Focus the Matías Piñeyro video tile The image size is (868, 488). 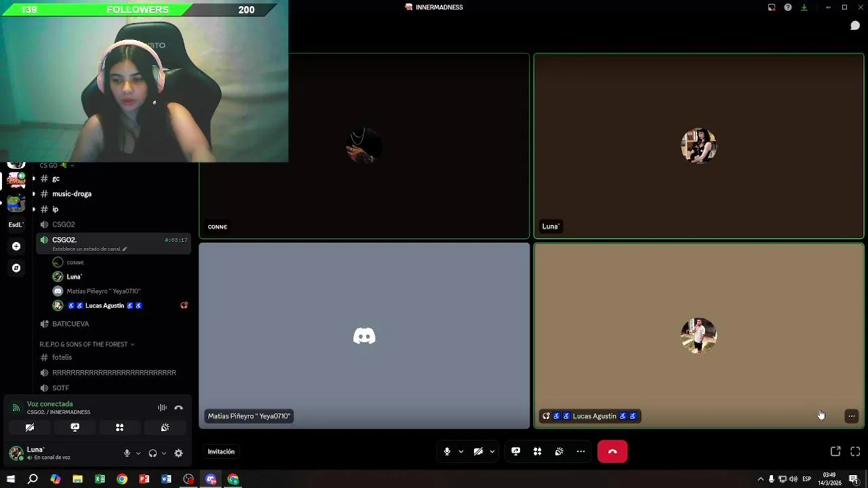coord(364,335)
